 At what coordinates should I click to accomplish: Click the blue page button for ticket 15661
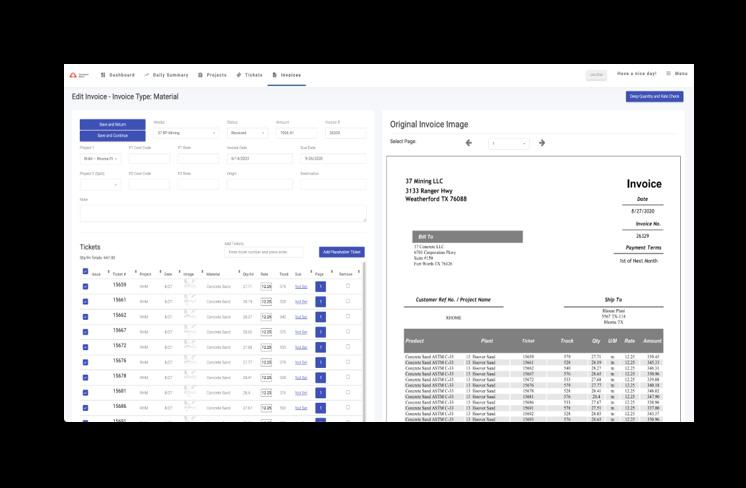pyautogui.click(x=321, y=302)
